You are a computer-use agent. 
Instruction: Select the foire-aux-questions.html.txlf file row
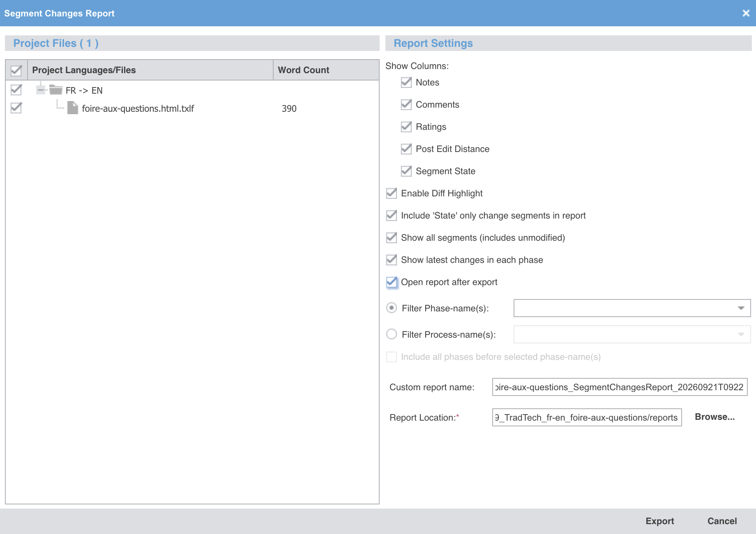coord(192,108)
